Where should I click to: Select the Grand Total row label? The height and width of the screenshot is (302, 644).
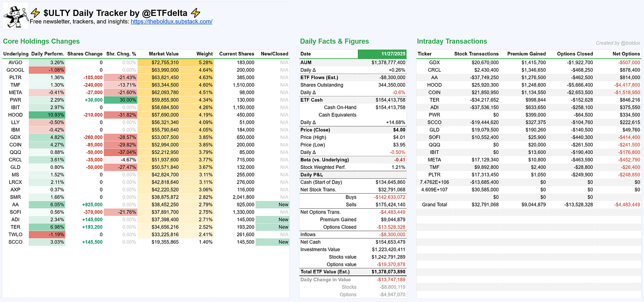[x=434, y=204]
